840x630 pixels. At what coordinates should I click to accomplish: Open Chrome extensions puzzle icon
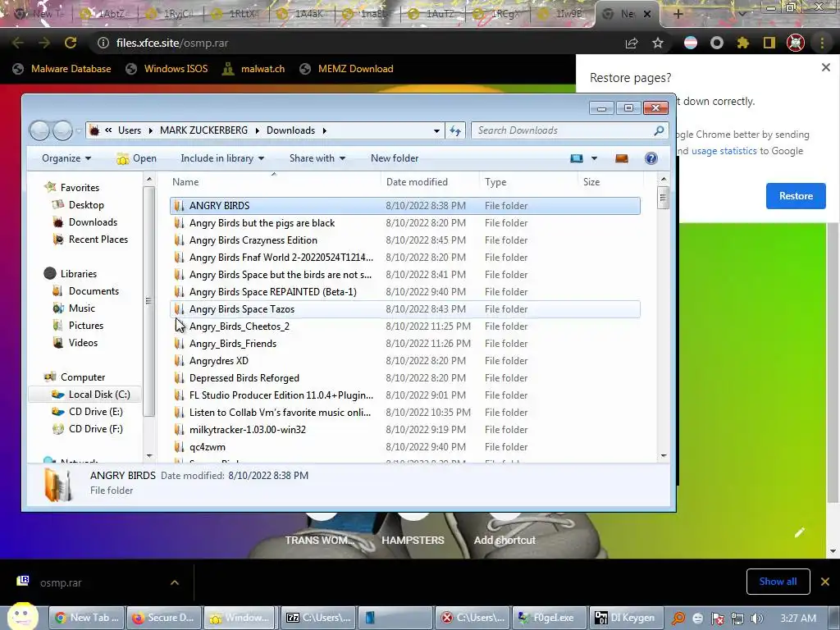click(x=742, y=43)
